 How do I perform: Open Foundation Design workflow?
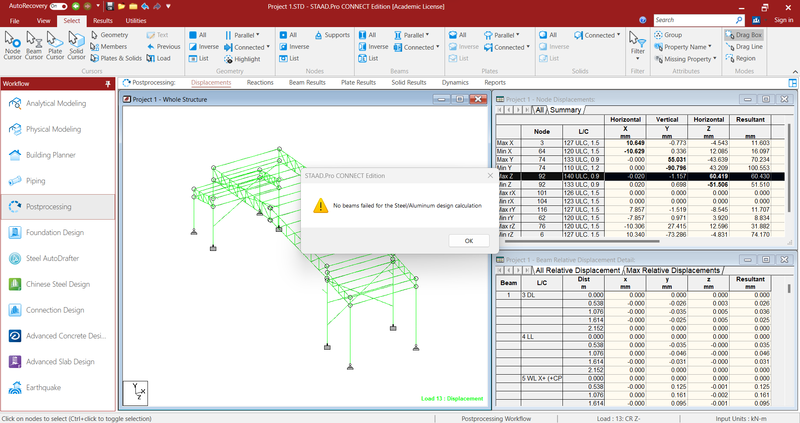(x=58, y=232)
